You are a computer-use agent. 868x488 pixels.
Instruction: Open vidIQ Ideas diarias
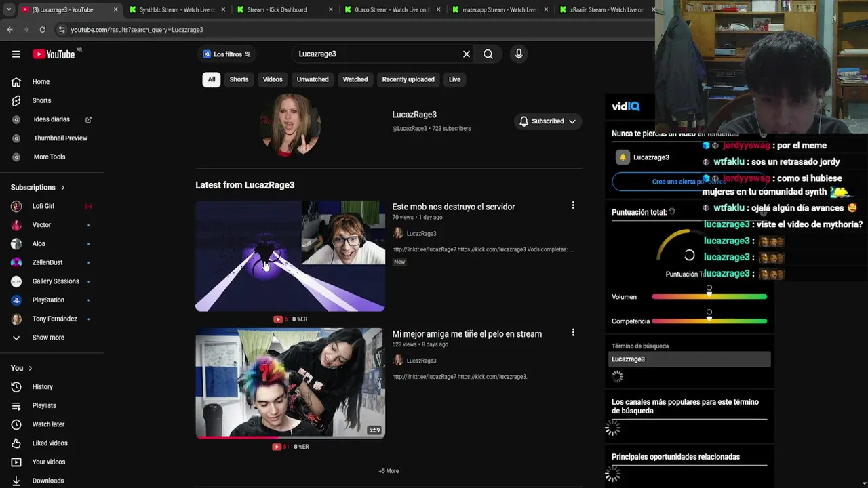coord(52,119)
